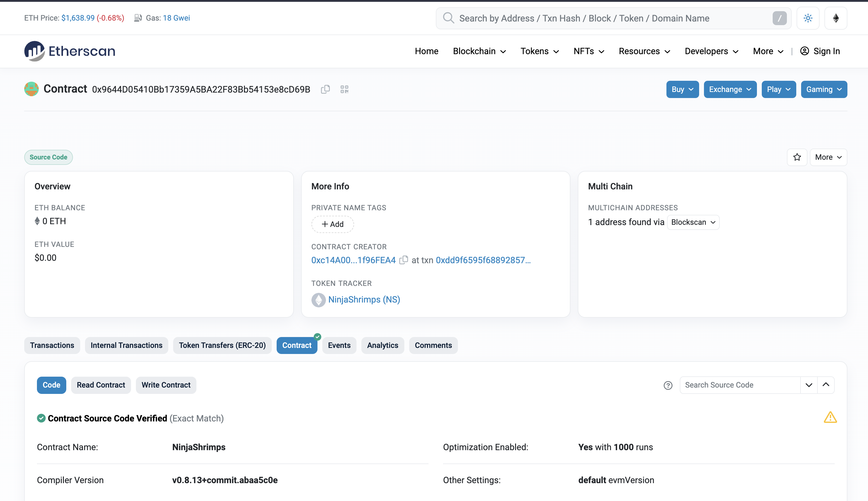
Task: Click the full contract address text
Action: tap(201, 90)
